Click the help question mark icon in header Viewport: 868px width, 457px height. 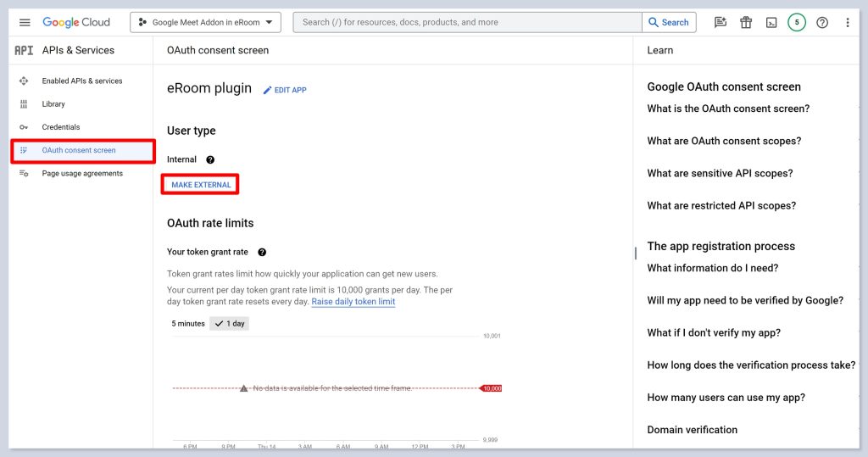tap(822, 23)
